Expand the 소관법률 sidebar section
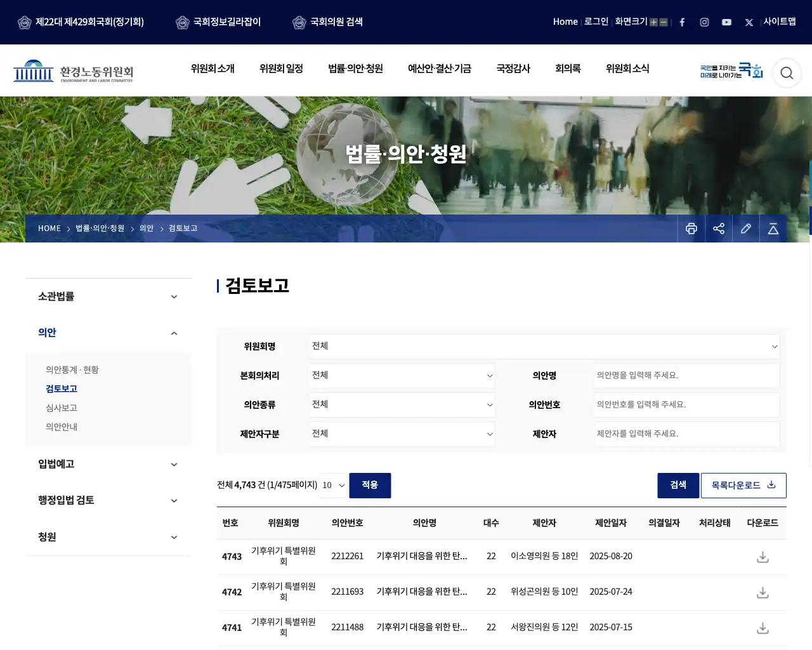 (x=108, y=296)
